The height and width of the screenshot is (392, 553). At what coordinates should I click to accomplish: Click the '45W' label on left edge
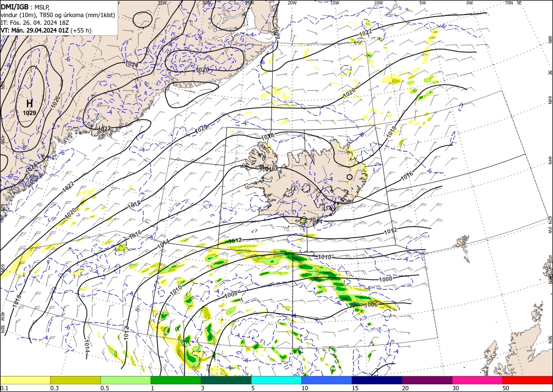click(2, 139)
